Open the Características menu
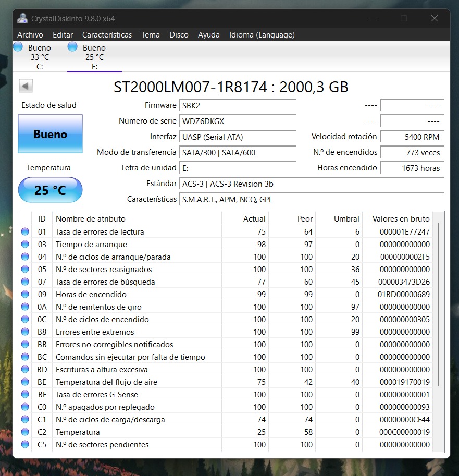This screenshot has height=476, width=459. click(107, 35)
